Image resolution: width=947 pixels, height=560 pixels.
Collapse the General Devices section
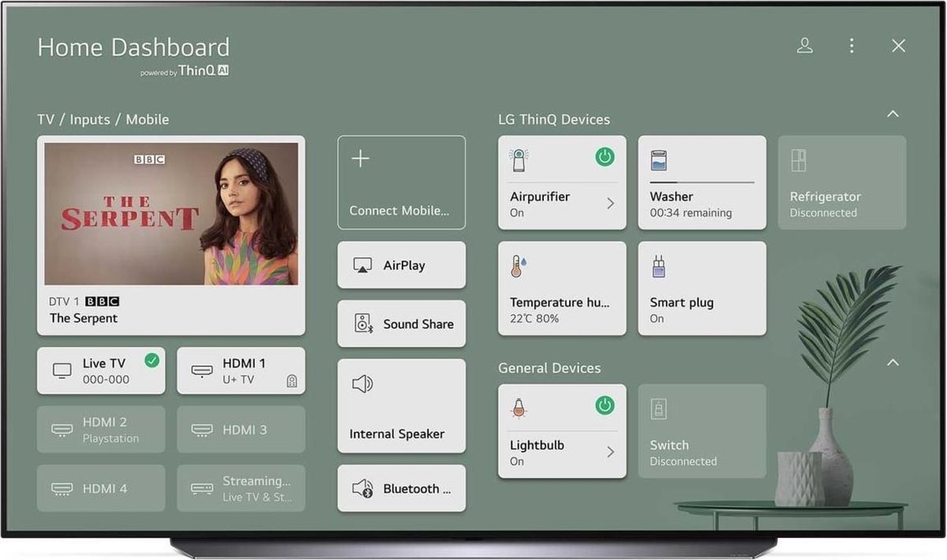pos(893,362)
